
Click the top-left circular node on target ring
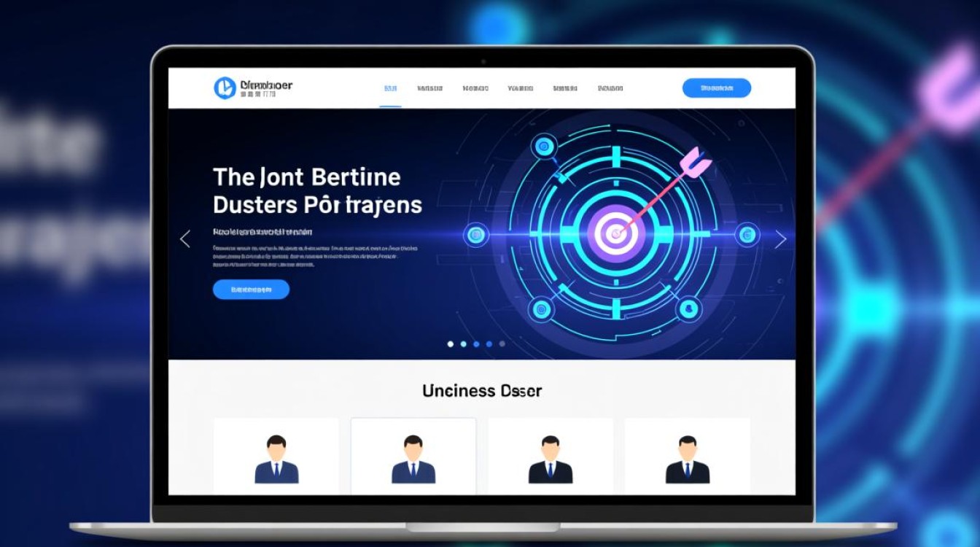point(542,147)
